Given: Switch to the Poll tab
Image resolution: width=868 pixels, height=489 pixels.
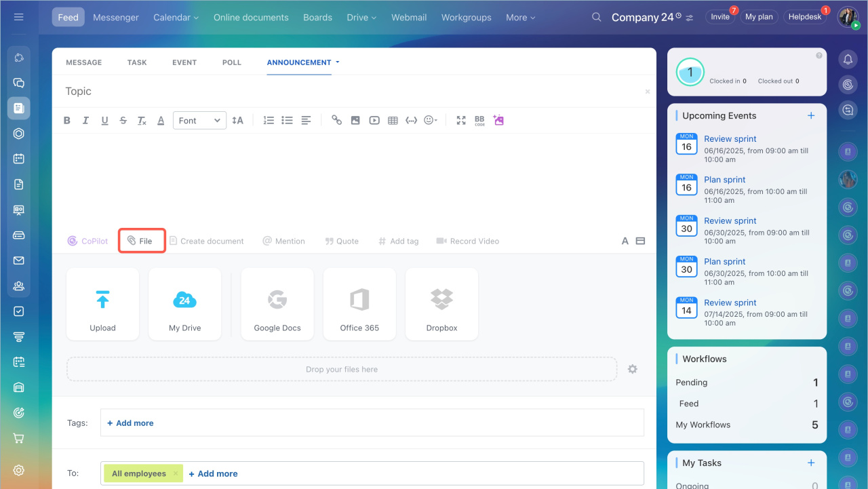Looking at the screenshot, I should click(231, 62).
